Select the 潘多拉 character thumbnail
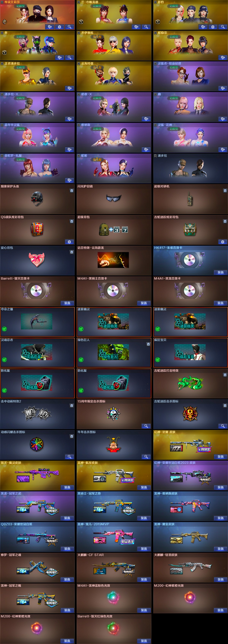Image resolution: width=228 pixels, height=644 pixels. 190,168
